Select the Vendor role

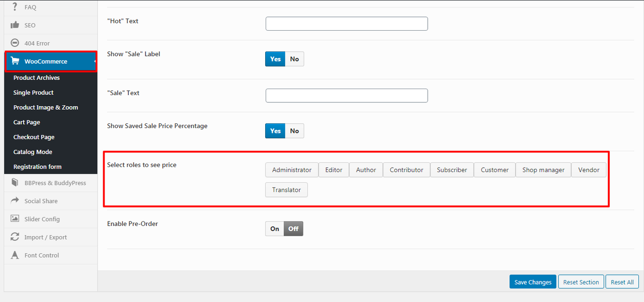589,170
